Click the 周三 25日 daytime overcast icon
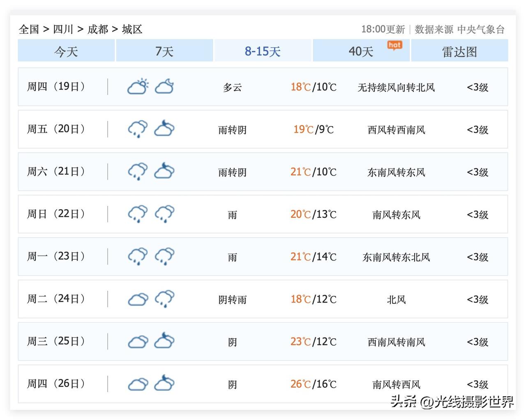Screen dimensions: 526x420 (x=138, y=342)
